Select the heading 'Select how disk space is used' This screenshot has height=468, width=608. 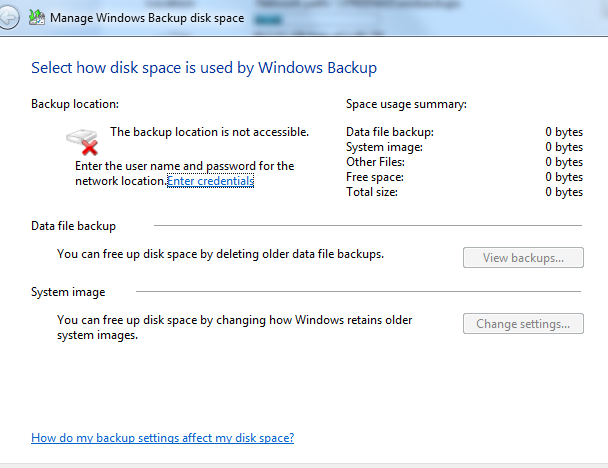(x=204, y=68)
